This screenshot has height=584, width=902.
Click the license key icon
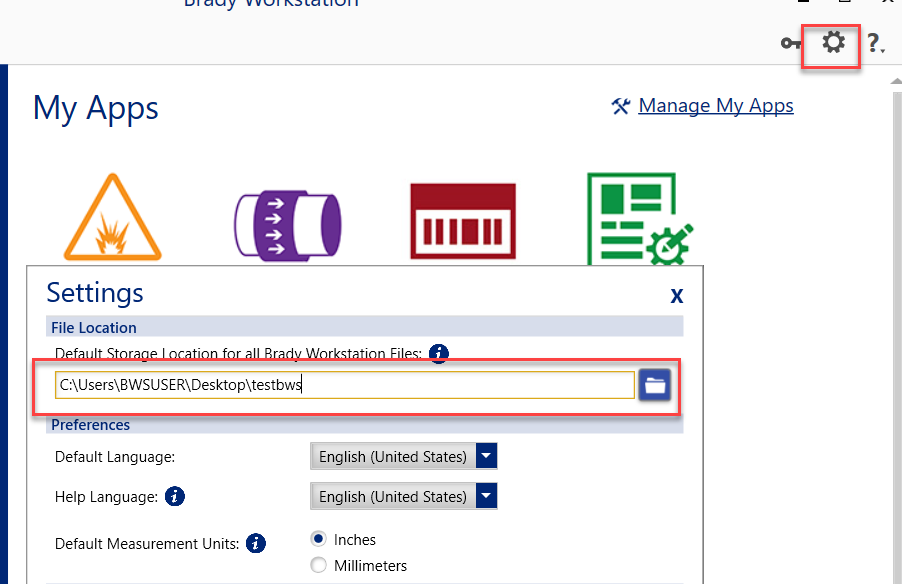791,43
